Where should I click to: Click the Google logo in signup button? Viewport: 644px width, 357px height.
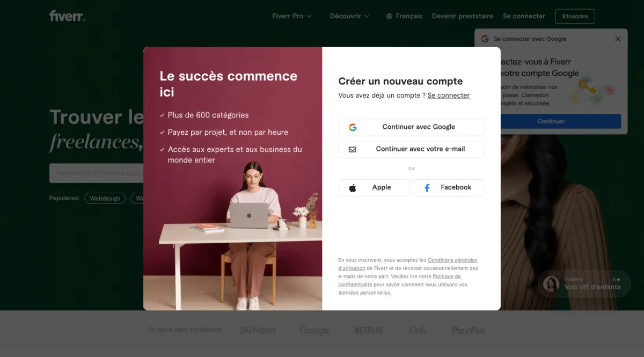tap(353, 127)
